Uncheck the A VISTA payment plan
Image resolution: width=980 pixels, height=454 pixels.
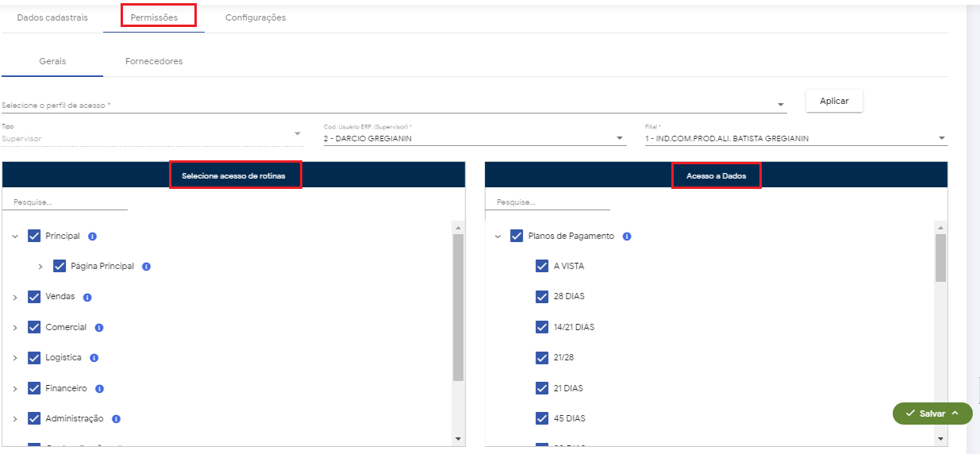pyautogui.click(x=542, y=267)
